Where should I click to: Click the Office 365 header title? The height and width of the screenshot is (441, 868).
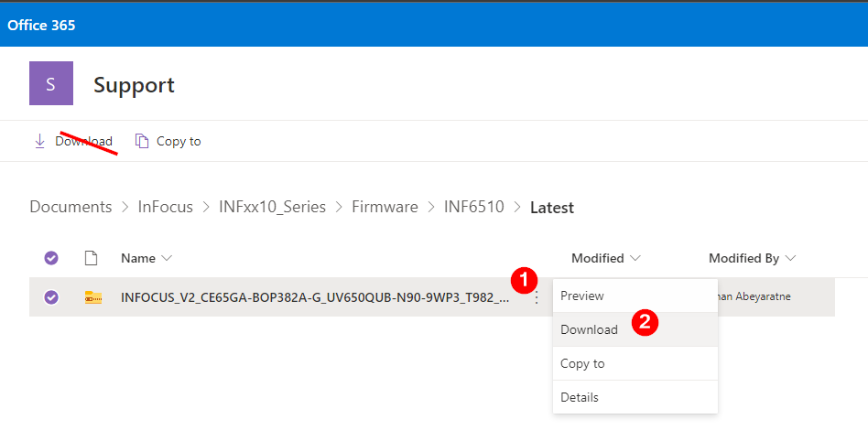coord(41,25)
